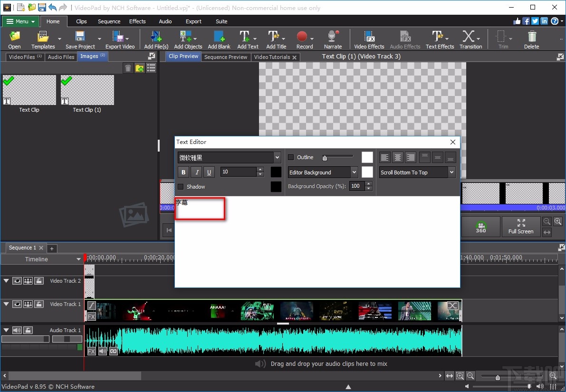Open the Editor Background dropdown
This screenshot has width=566, height=392.
[355, 172]
